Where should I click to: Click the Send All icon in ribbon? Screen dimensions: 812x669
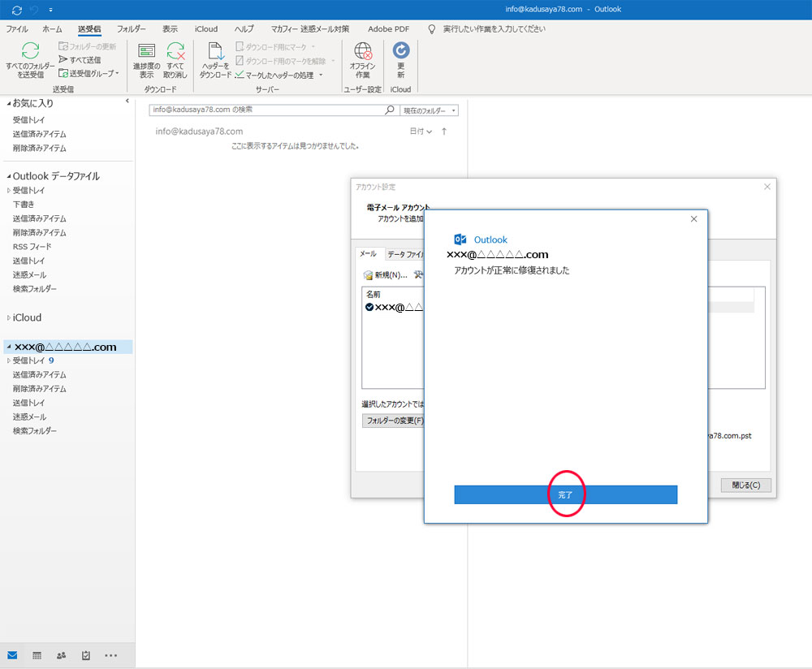click(63, 59)
